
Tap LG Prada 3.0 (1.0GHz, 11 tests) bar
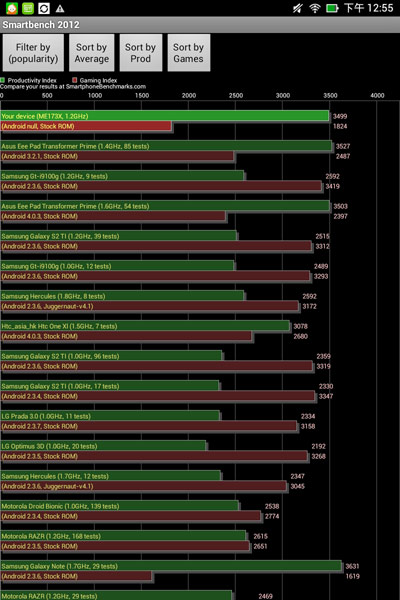click(x=110, y=416)
